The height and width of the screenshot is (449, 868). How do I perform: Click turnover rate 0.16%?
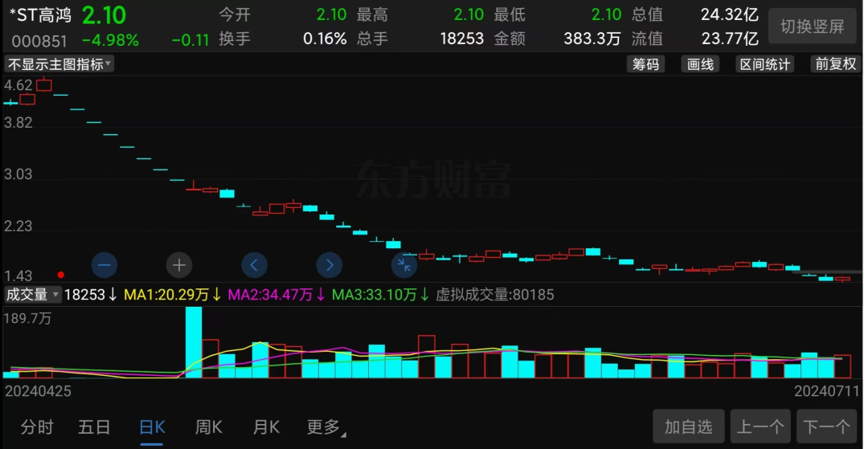coord(325,39)
